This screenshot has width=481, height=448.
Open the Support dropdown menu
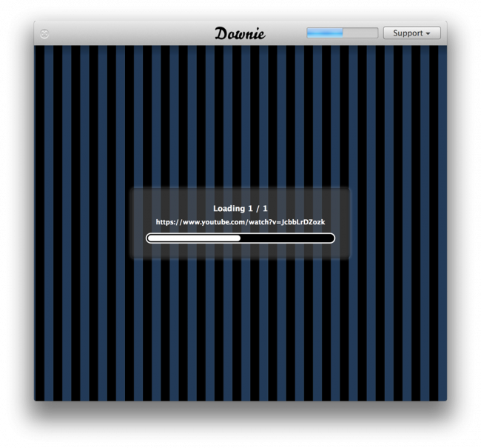[411, 33]
